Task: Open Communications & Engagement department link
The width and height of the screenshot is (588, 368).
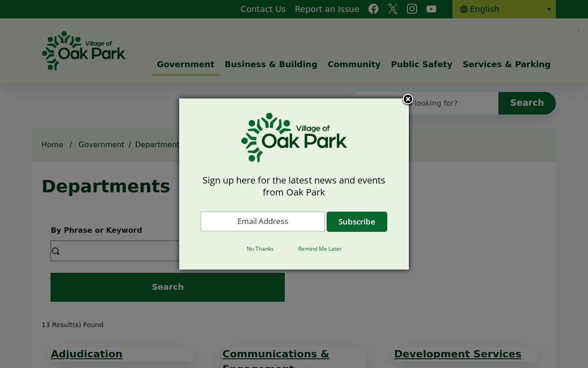Action: [x=276, y=360]
